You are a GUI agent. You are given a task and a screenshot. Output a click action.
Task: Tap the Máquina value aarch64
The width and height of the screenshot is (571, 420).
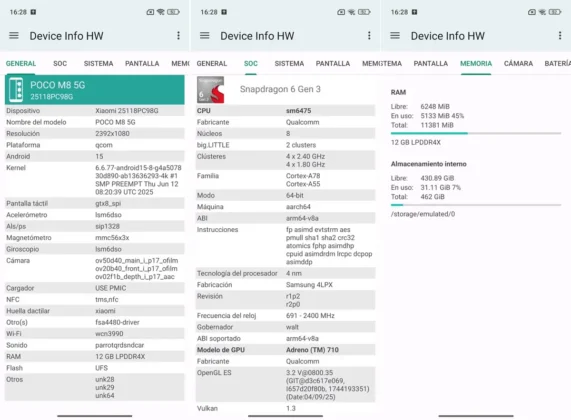pyautogui.click(x=298, y=207)
